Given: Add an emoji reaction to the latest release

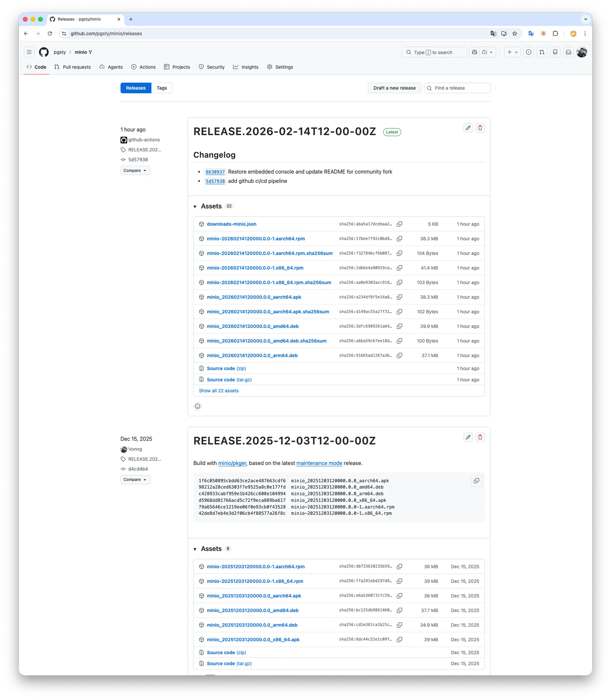Looking at the screenshot, I should (197, 406).
